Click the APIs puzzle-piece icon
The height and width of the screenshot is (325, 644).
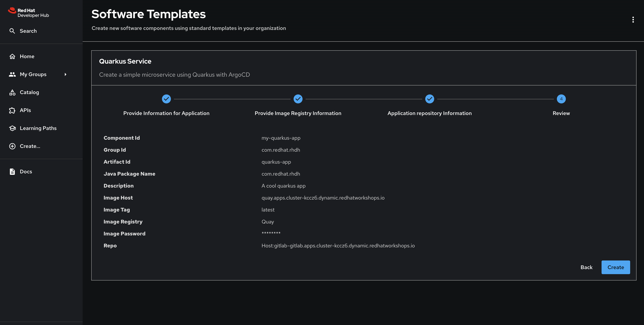pos(12,111)
